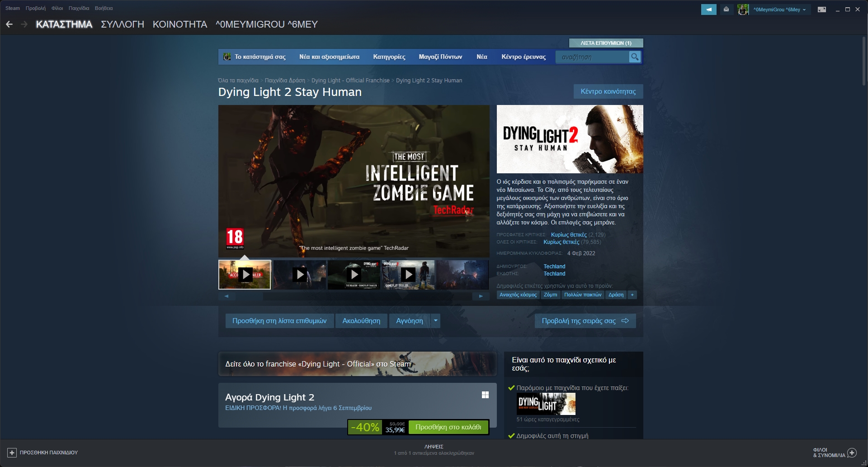Viewport: 868px width, 467px height.
Task: Click the search magnifier icon
Action: [x=635, y=57]
